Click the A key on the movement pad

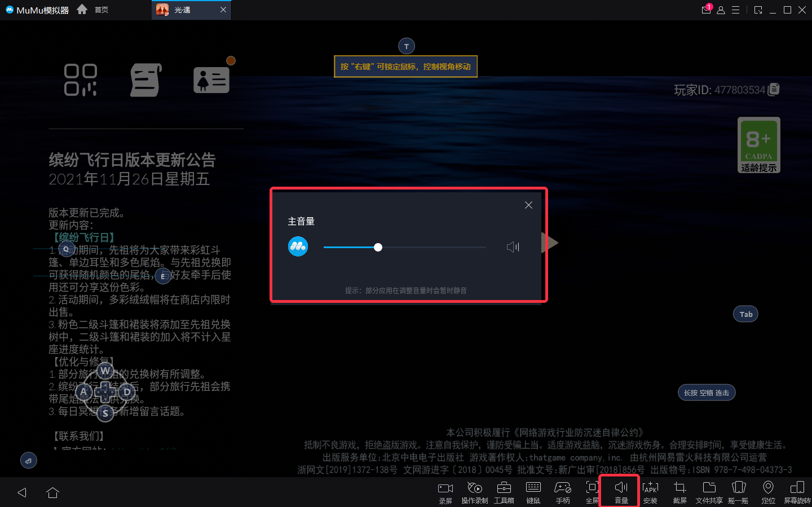coord(83,391)
